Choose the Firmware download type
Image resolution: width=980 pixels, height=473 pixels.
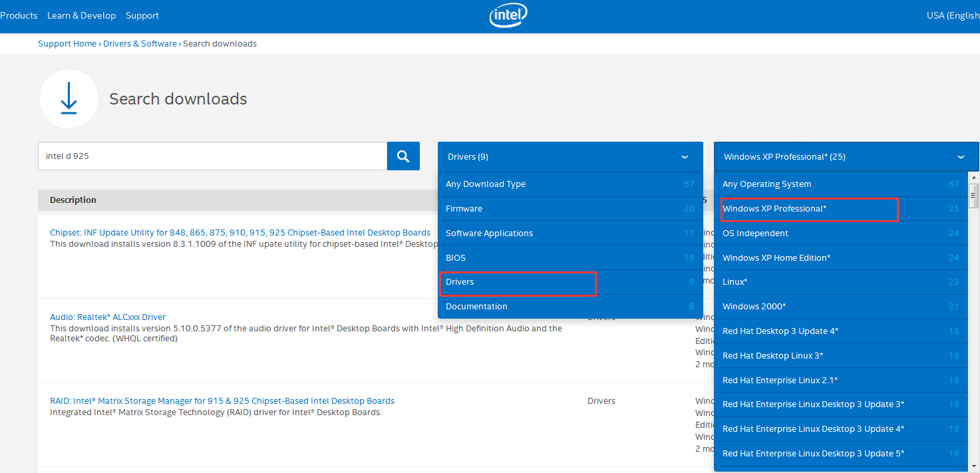point(570,209)
